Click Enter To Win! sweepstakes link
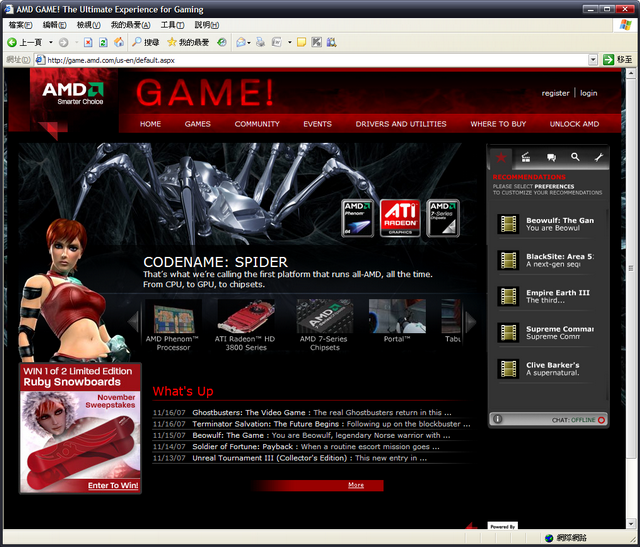640x547 pixels. (x=113, y=485)
